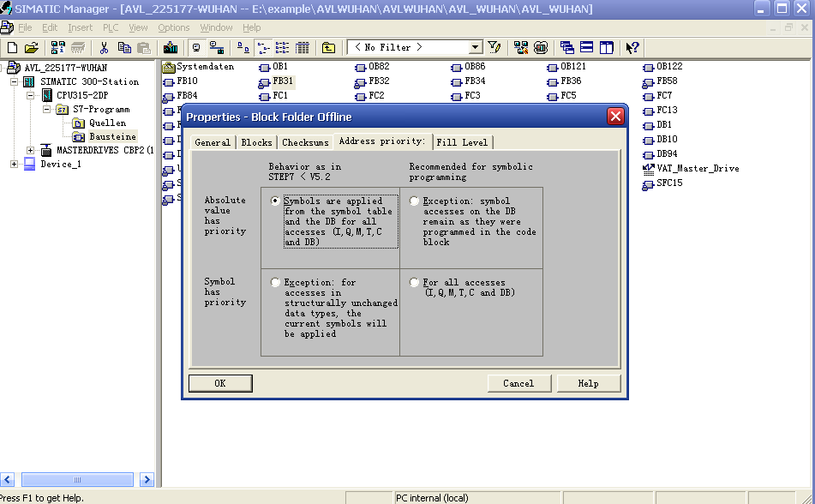Select Bausteine folder in project tree
815x504 pixels.
point(104,137)
